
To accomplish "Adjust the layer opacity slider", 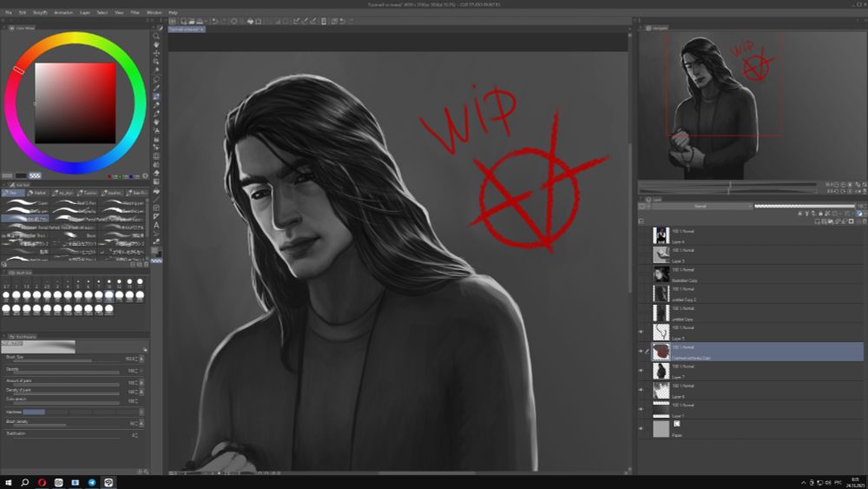I will coord(805,206).
